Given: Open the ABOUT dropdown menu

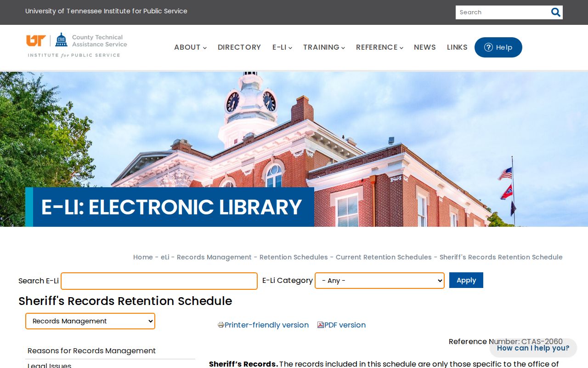Looking at the screenshot, I should tap(190, 47).
